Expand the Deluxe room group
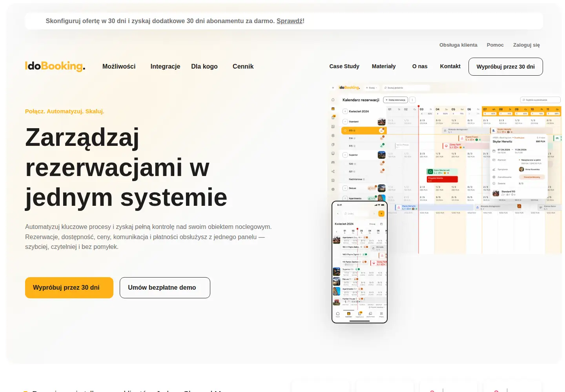This screenshot has height=392, width=565. [x=345, y=188]
